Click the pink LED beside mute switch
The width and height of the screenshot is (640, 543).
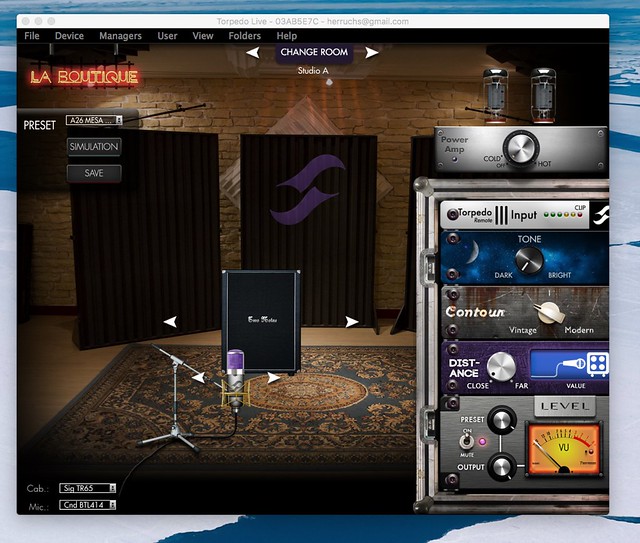[482, 441]
